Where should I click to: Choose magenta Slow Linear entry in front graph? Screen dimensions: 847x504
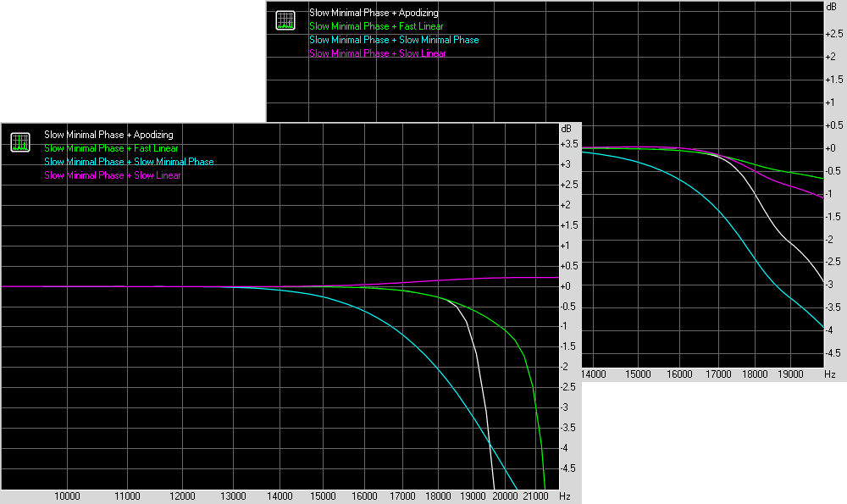113,175
